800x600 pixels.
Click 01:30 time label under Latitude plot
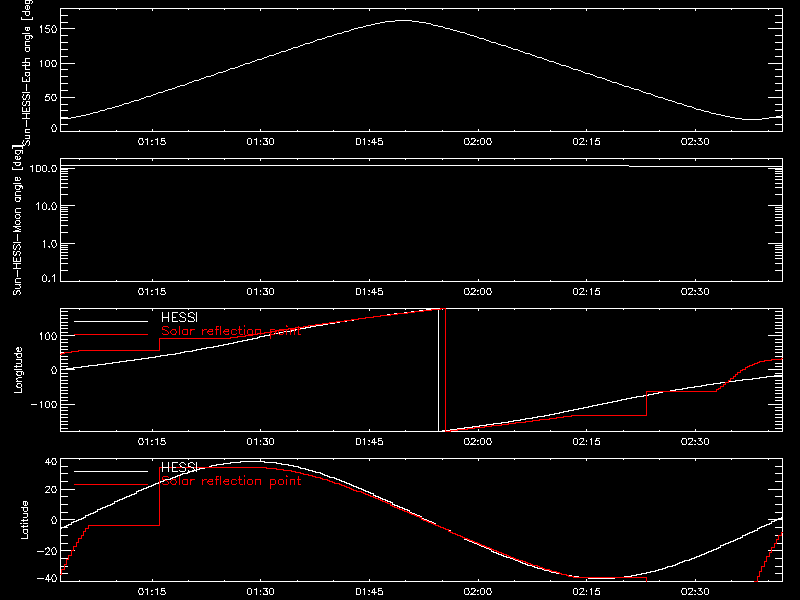tap(261, 592)
